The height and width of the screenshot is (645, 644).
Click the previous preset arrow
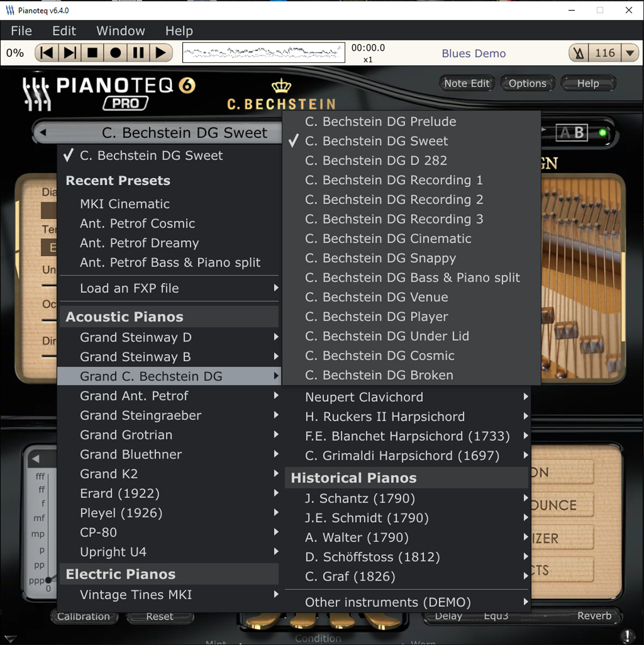[43, 132]
